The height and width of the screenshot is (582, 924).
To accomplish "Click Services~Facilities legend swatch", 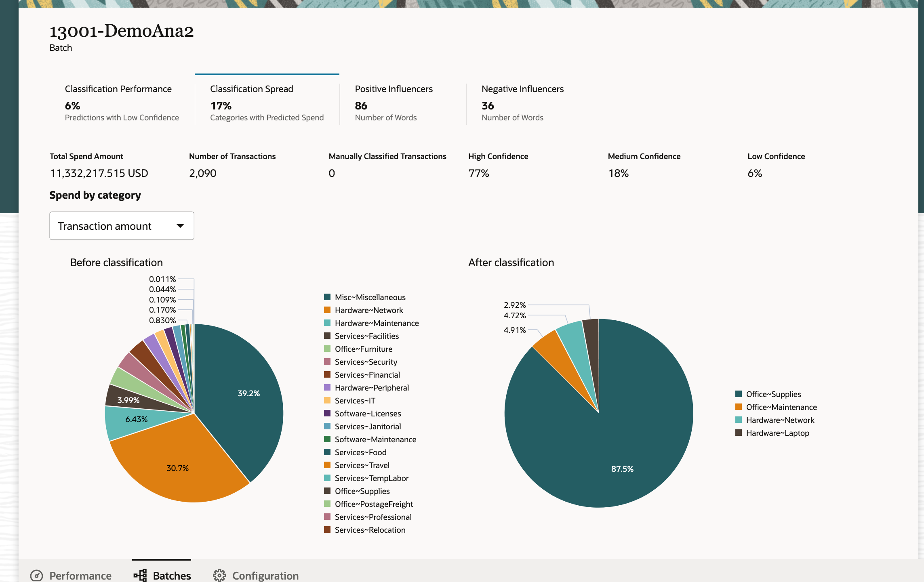I will point(327,336).
